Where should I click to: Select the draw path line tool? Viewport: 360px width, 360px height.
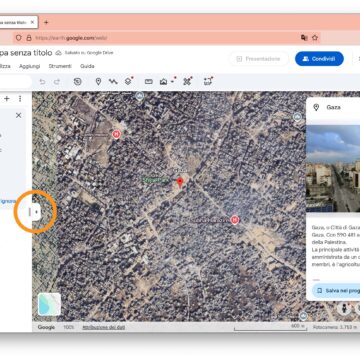pyautogui.click(x=113, y=81)
